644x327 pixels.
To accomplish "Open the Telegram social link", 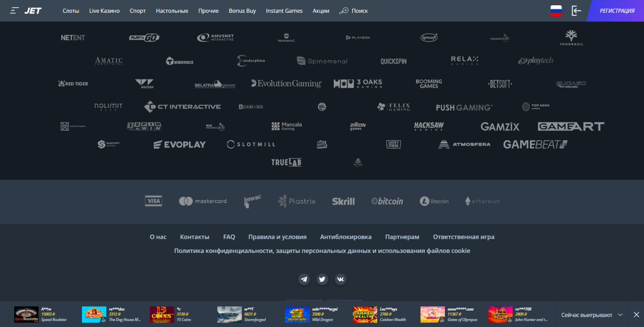I will coord(304,279).
